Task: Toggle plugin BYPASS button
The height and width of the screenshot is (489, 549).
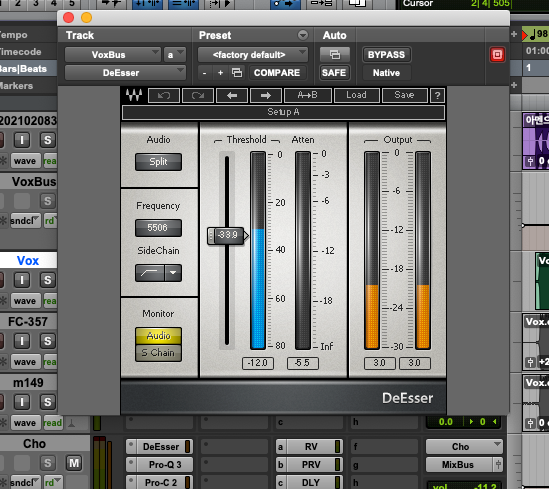Action: coord(386,55)
